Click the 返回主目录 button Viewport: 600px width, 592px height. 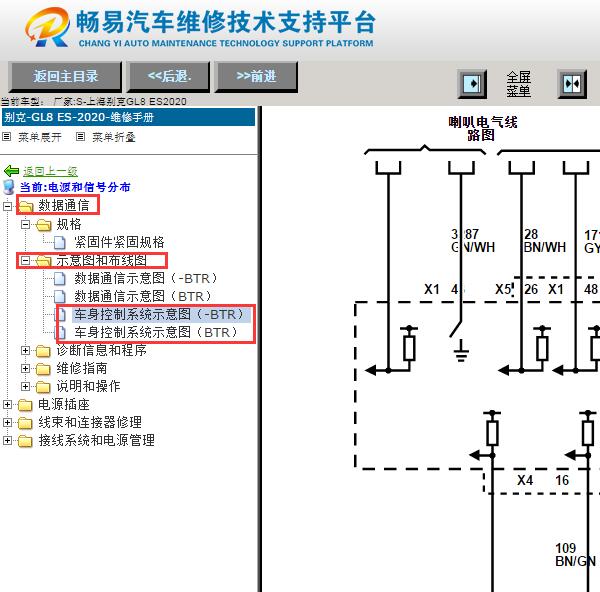coord(65,77)
